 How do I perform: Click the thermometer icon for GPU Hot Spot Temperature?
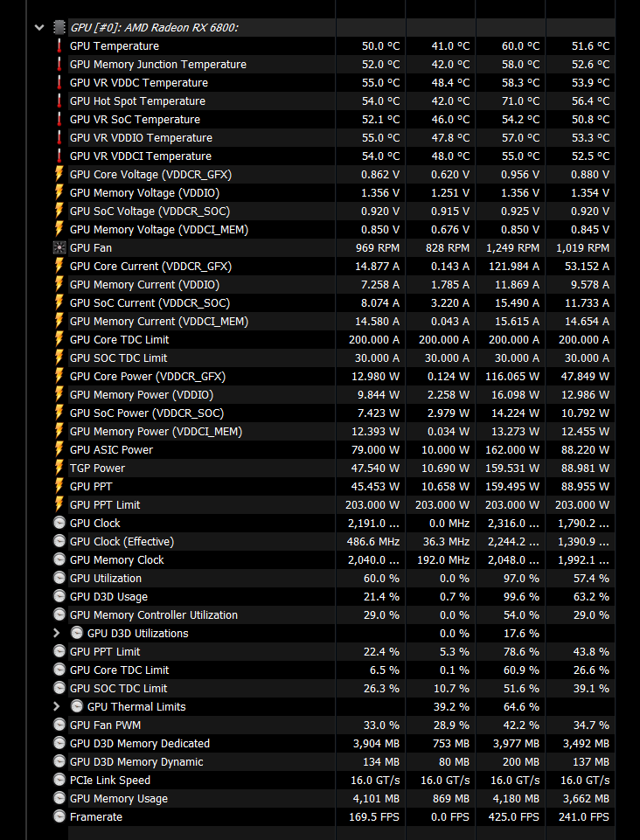(59, 101)
